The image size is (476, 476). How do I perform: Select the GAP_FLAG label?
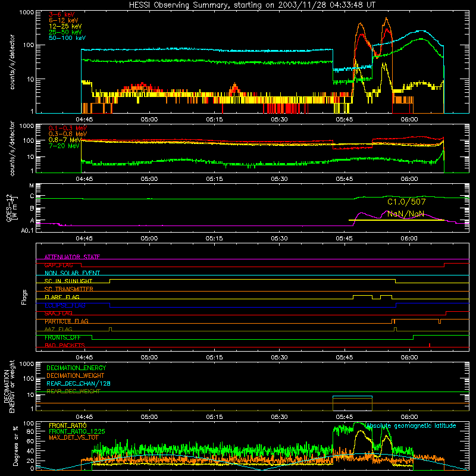coord(58,265)
